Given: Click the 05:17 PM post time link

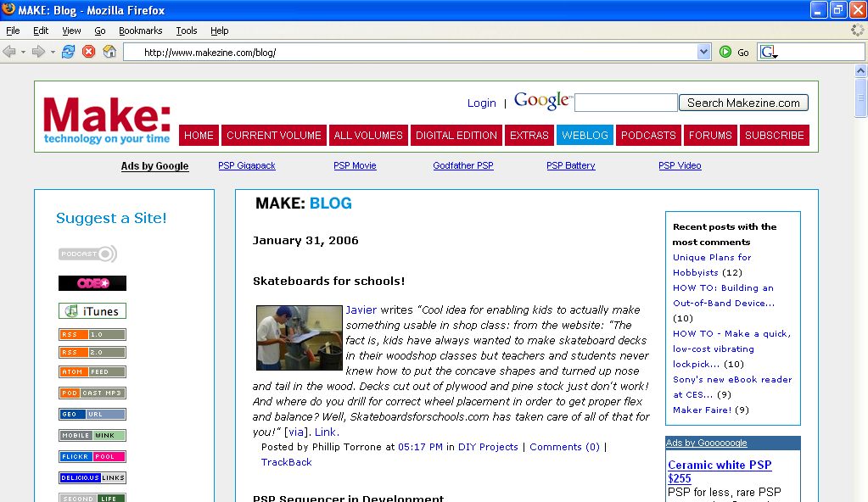Looking at the screenshot, I should [x=420, y=447].
